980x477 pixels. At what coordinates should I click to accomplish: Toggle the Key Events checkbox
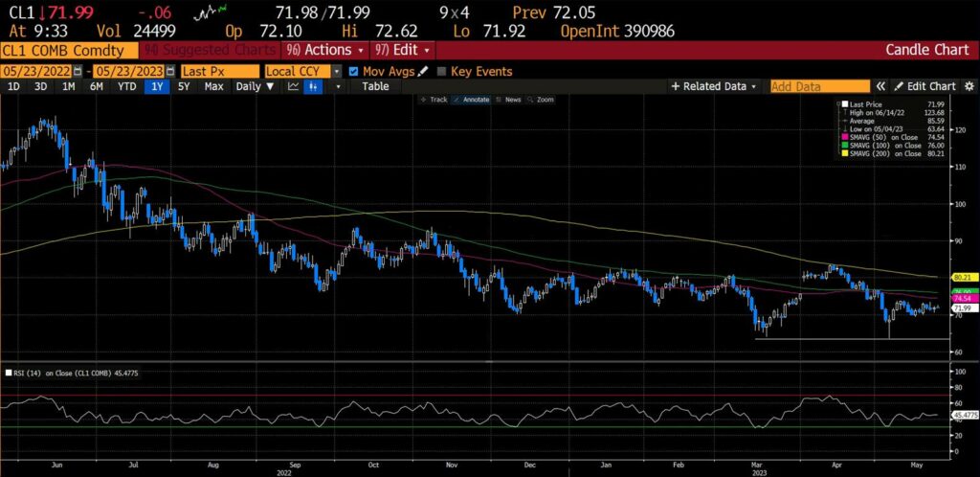(x=441, y=72)
